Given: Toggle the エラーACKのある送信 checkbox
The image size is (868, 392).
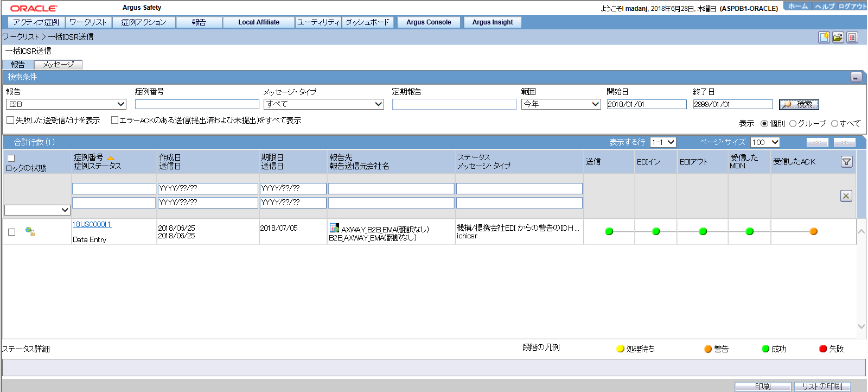Looking at the screenshot, I should pyautogui.click(x=114, y=120).
